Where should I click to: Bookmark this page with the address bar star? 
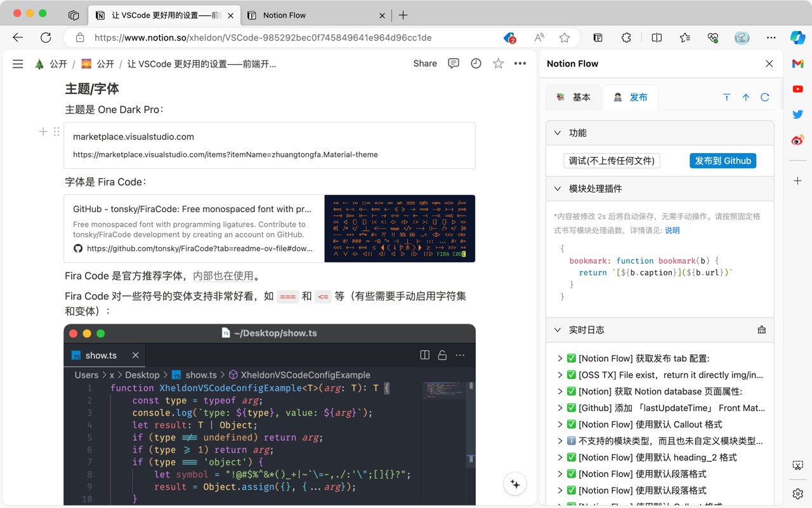tap(565, 37)
